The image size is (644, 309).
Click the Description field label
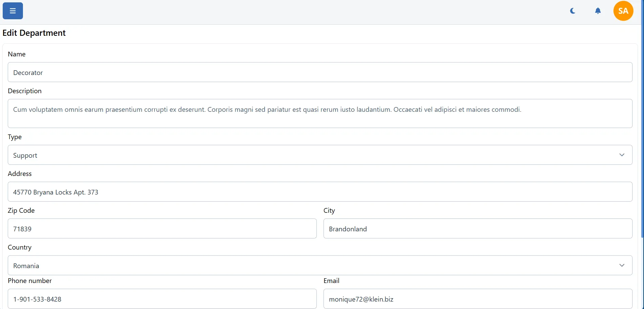pyautogui.click(x=25, y=91)
